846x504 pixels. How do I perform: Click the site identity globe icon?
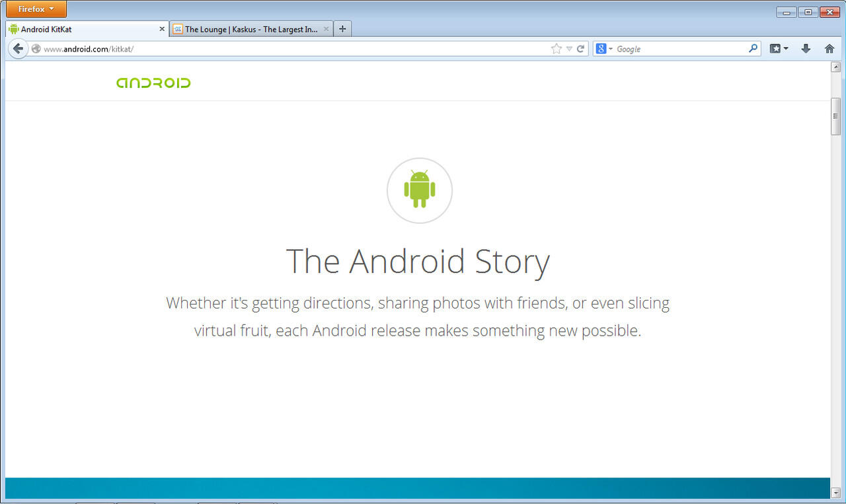point(36,49)
